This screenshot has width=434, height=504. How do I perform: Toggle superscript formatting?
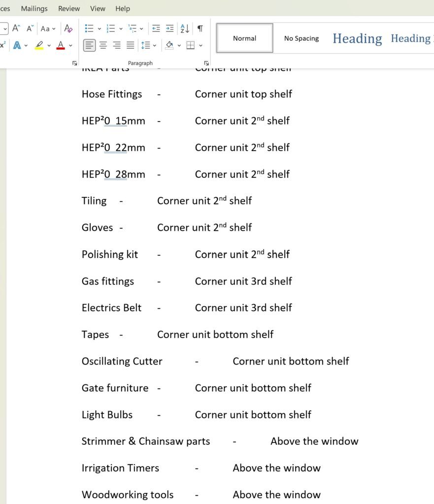pyautogui.click(x=3, y=45)
